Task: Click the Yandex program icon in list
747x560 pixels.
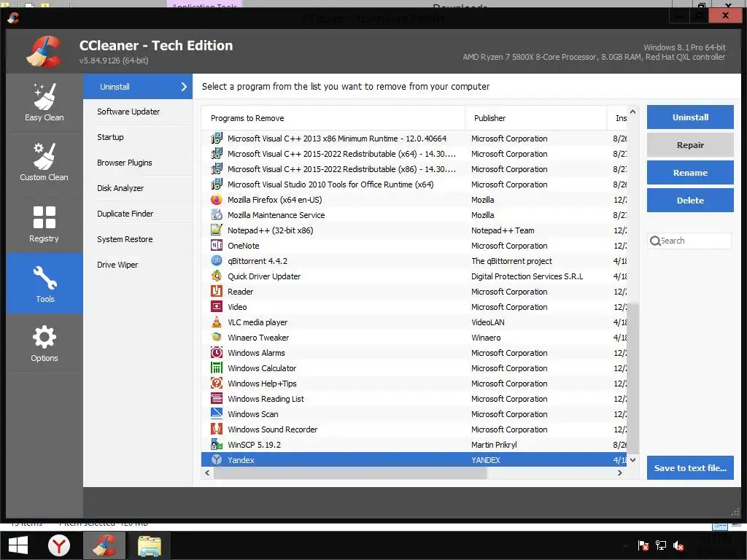Action: pyautogui.click(x=216, y=460)
